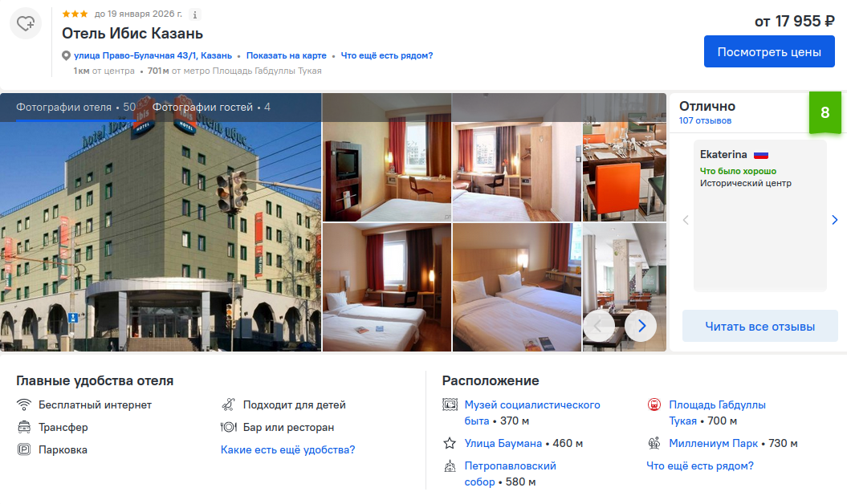This screenshot has height=504, width=847.
Task: Go to previous photo with gallery left arrow
Action: click(598, 326)
